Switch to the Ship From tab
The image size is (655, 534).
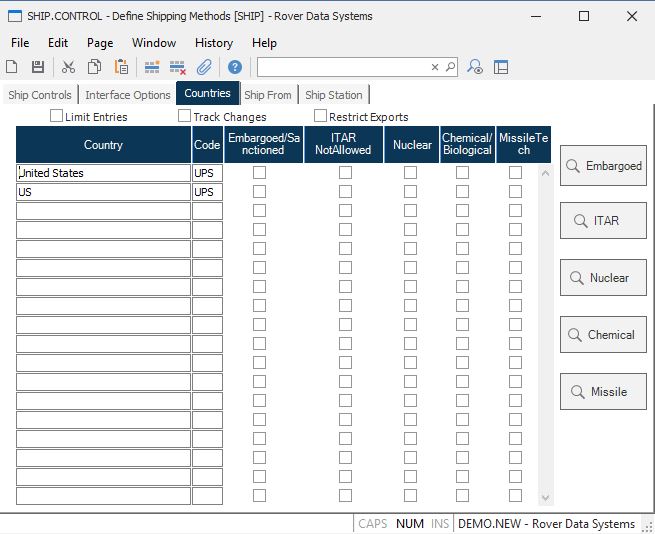coord(268,95)
